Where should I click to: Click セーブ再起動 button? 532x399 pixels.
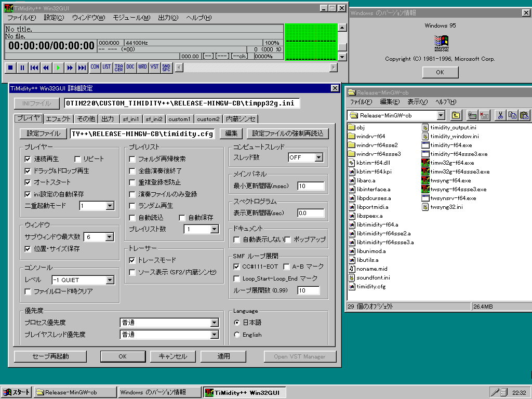pyautogui.click(x=50, y=356)
